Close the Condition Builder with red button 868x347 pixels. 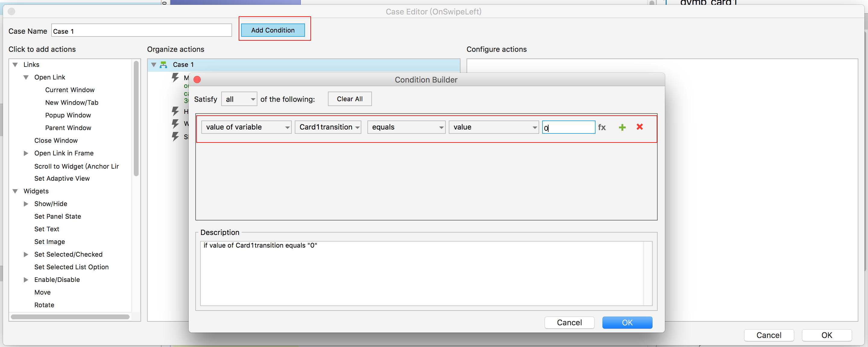click(197, 80)
